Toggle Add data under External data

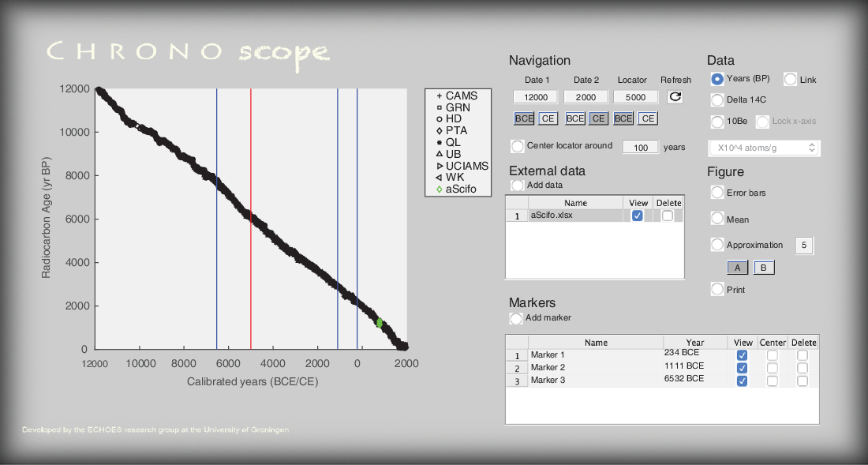(x=518, y=186)
